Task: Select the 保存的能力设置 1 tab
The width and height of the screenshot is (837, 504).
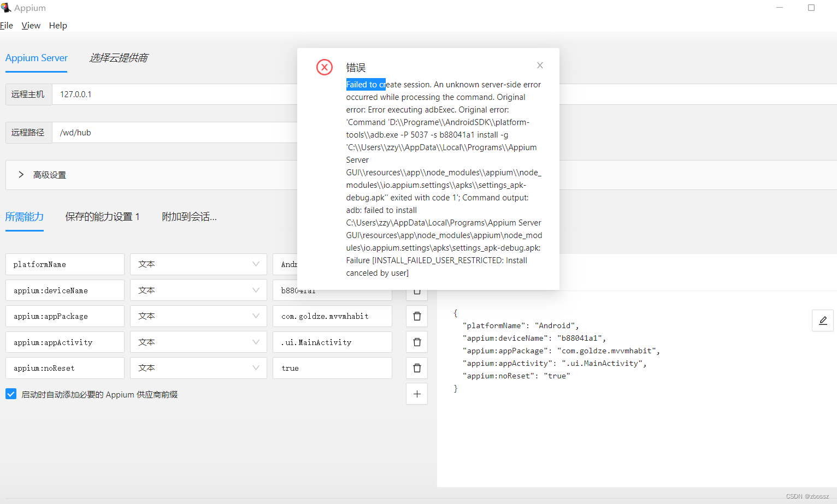Action: point(103,217)
